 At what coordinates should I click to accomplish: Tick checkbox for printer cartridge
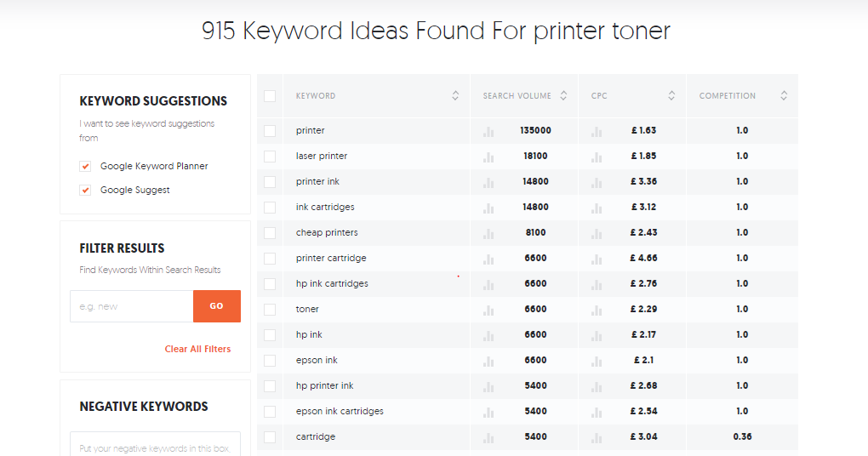point(270,258)
